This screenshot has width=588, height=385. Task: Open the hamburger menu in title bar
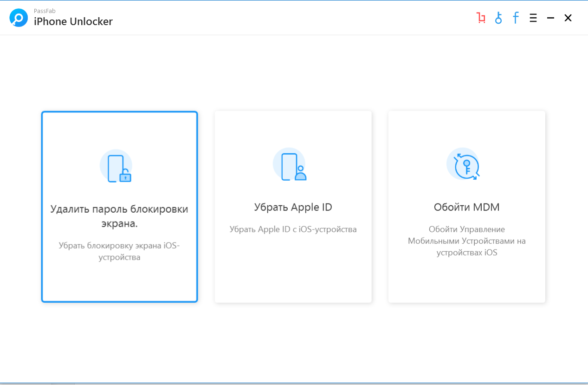coord(533,18)
